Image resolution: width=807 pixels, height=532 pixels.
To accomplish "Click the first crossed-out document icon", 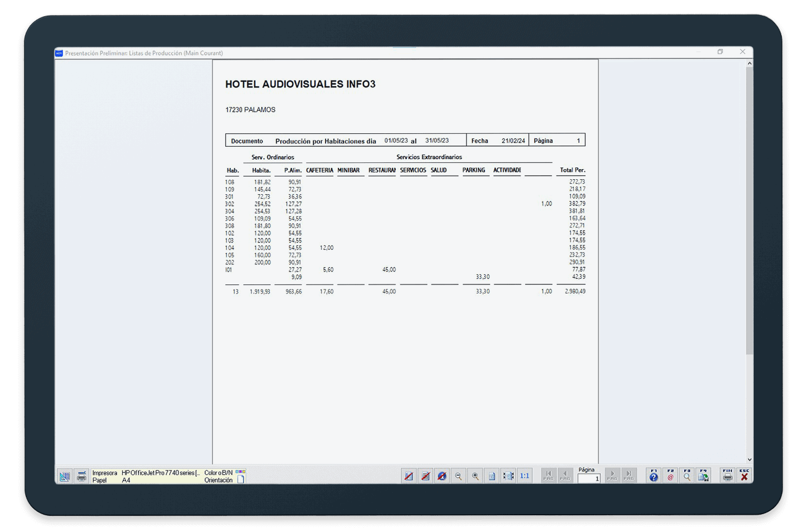I will 409,476.
